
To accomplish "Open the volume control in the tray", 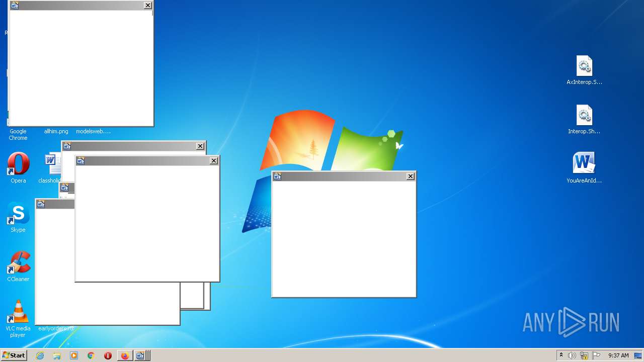I will pos(572,355).
